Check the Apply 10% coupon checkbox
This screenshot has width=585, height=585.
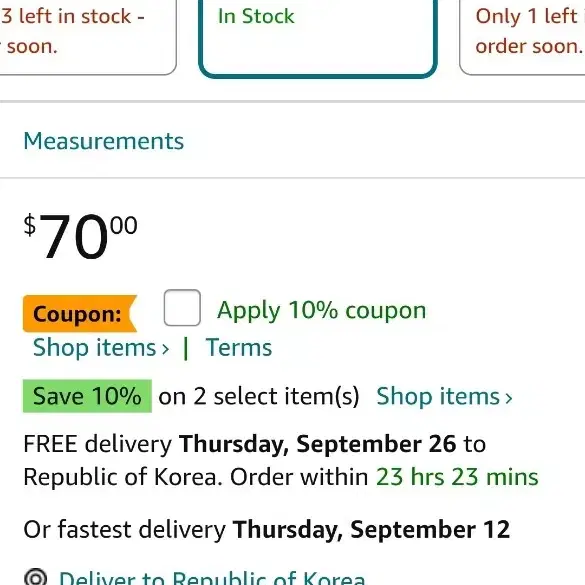(182, 308)
